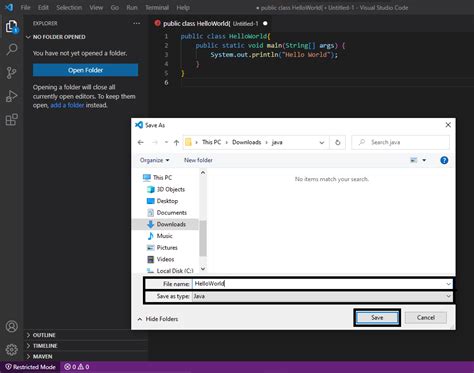This screenshot has width=474, height=373.
Task: Select Local Disk (C:) in navigation tree
Action: [x=170, y=271]
